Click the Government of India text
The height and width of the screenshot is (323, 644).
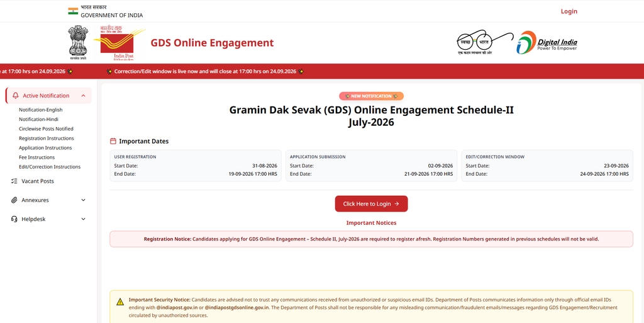point(112,15)
